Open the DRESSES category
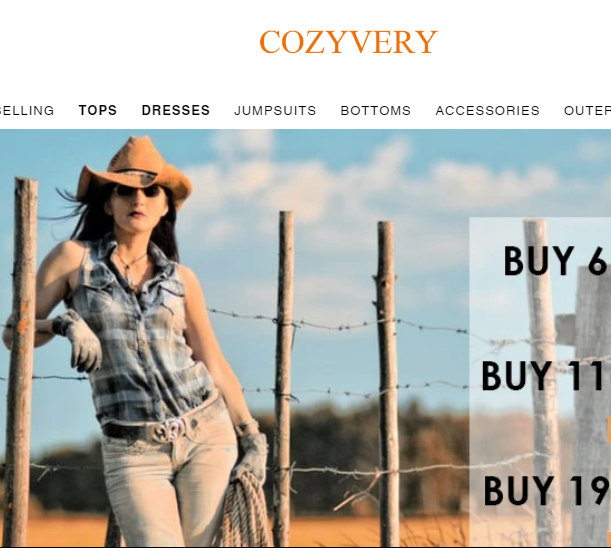The image size is (611, 548). coord(176,110)
